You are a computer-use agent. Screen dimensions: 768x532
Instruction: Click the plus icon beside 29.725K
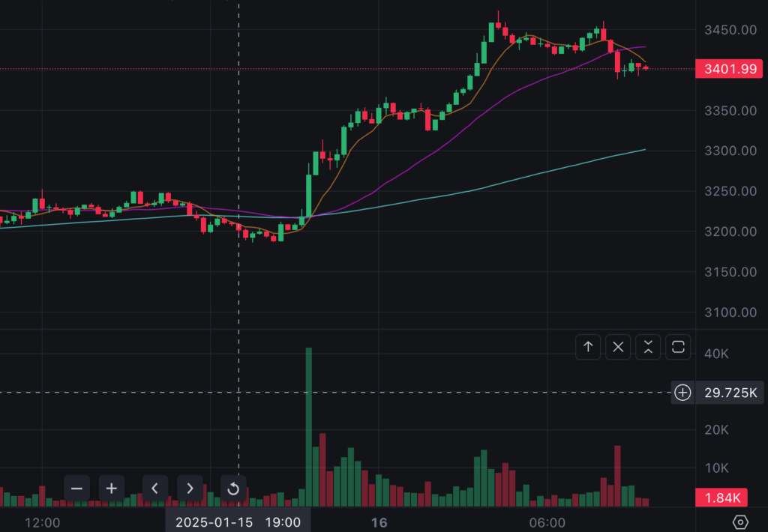click(682, 393)
